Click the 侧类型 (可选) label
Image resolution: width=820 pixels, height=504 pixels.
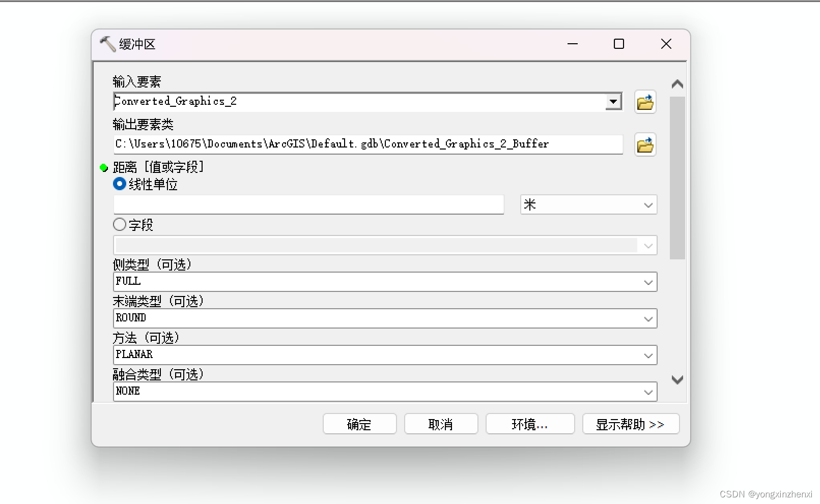tap(152, 264)
